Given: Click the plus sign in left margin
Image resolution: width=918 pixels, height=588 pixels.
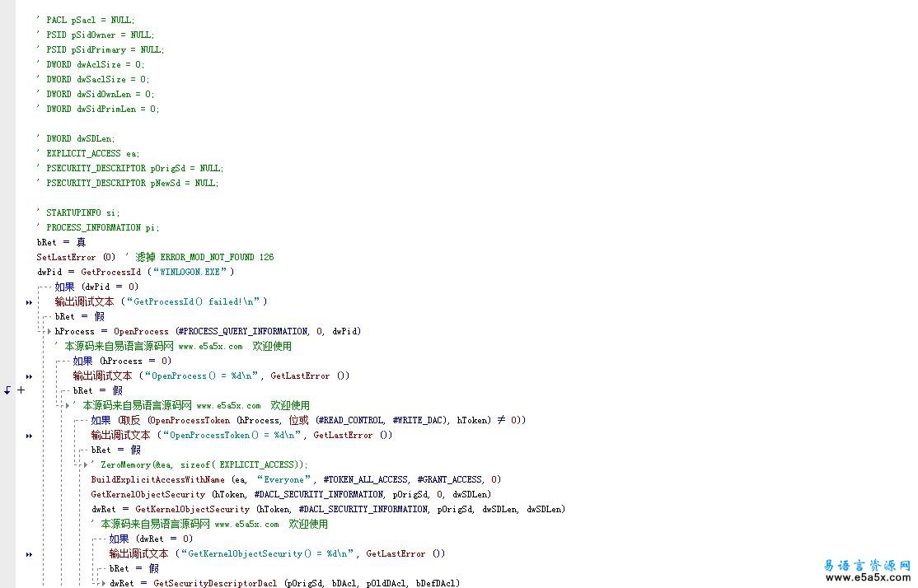Looking at the screenshot, I should [21, 390].
